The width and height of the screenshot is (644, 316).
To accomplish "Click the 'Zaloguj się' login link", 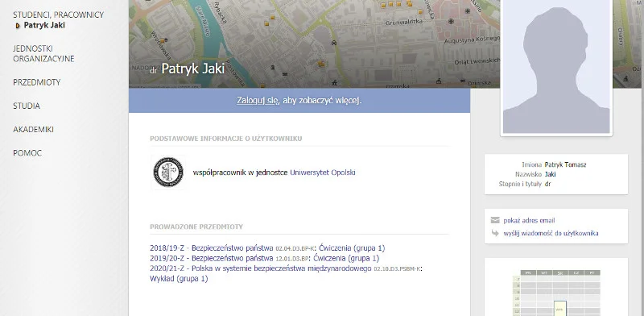I will [x=258, y=101].
